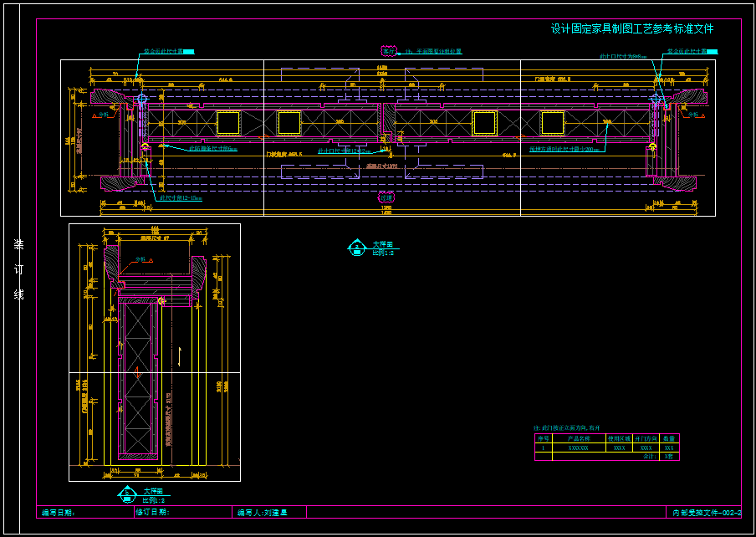
Task: Select the detail marker symbol at bottom left
Action: [126, 493]
